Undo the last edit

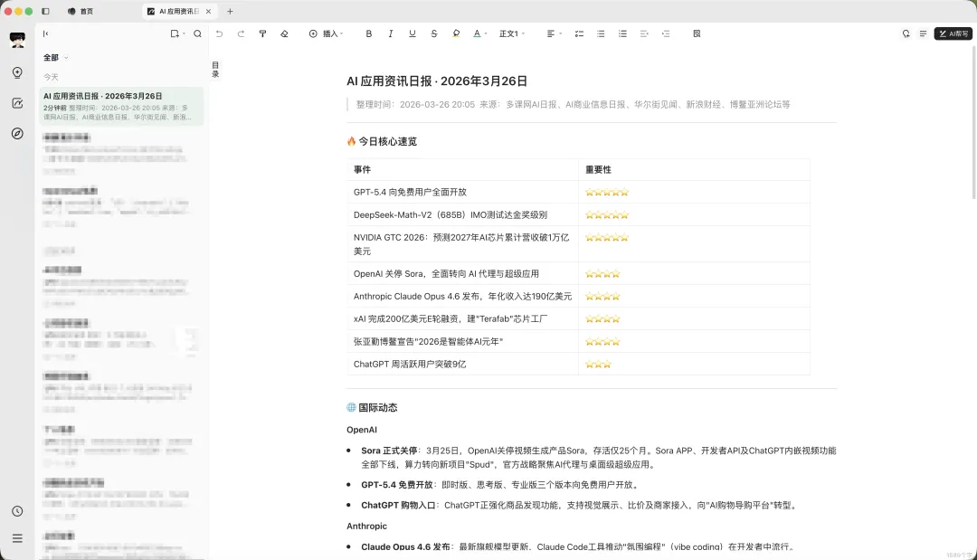(x=219, y=33)
